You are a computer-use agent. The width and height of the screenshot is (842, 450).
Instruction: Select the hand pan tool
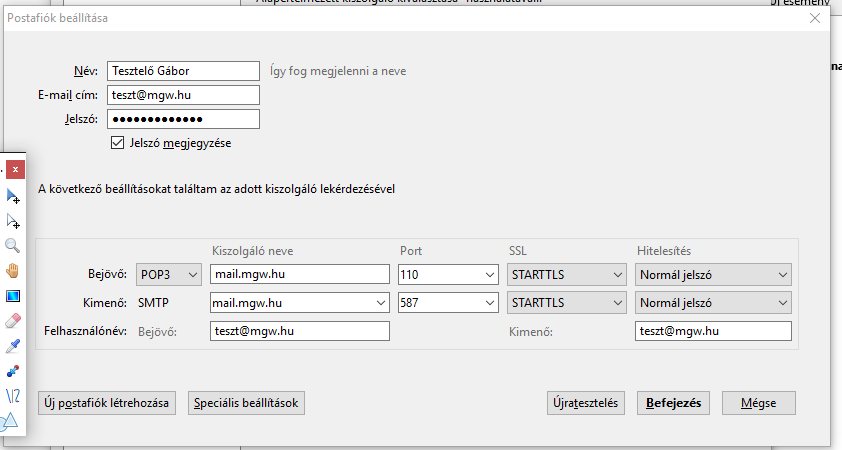14,271
